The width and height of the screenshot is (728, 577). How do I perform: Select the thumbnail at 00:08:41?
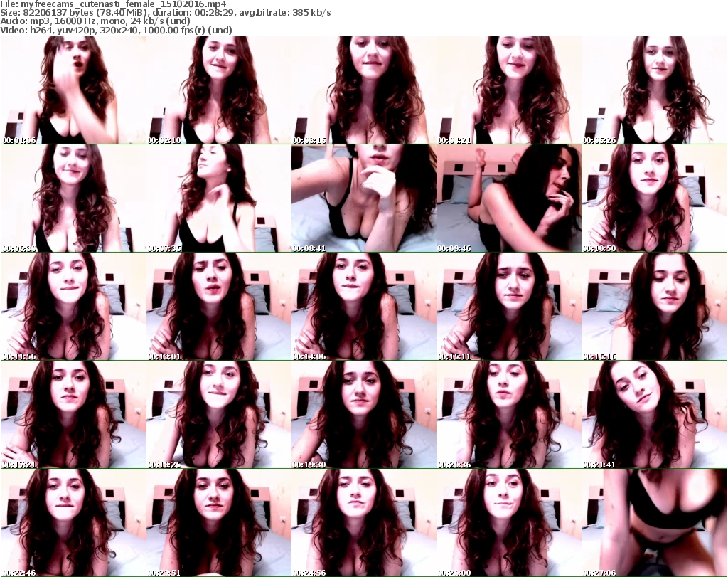[363, 198]
